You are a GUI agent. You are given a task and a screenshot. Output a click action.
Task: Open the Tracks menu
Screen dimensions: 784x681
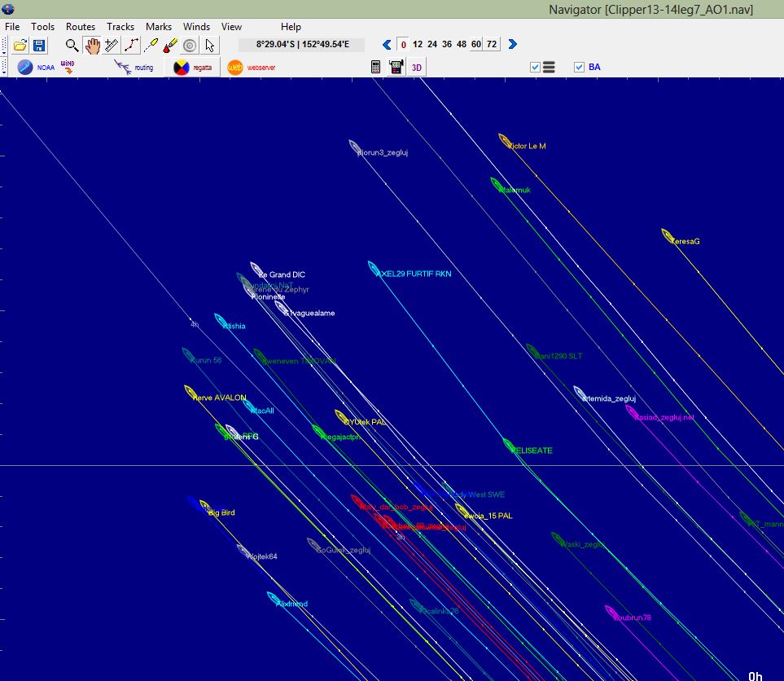120,27
